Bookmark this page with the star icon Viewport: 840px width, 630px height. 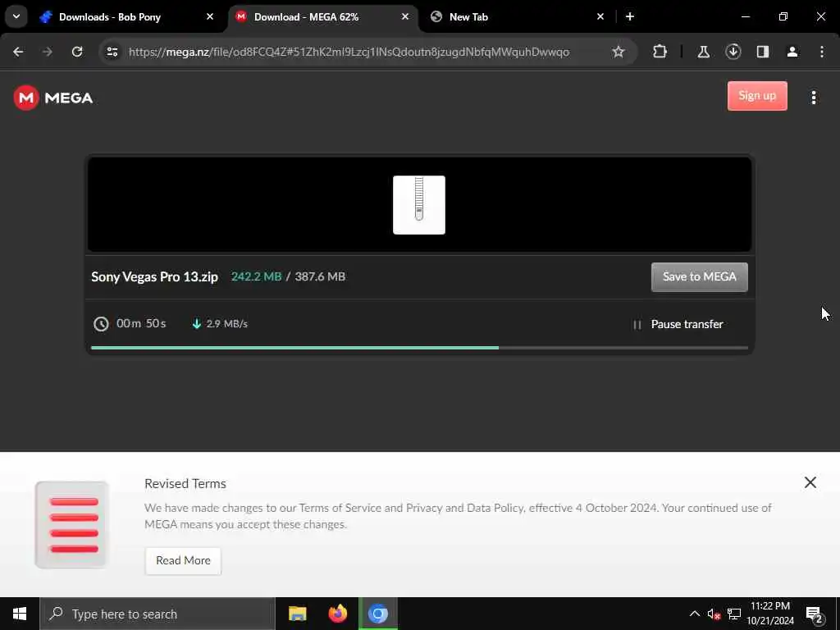click(x=619, y=52)
